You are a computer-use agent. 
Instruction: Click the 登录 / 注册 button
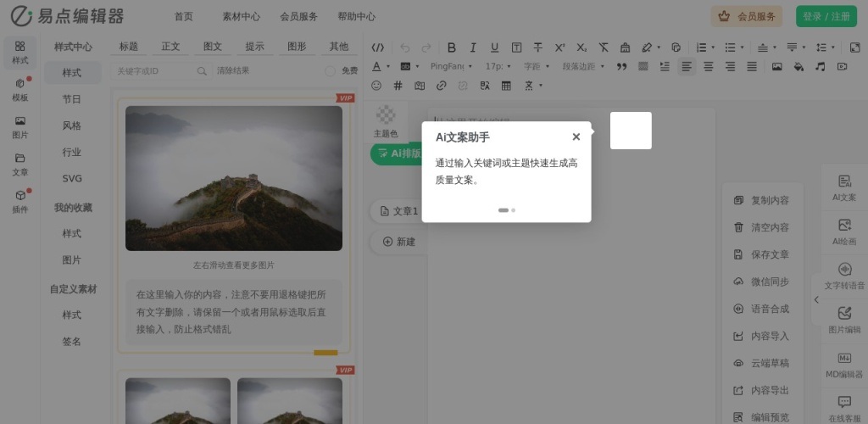(x=826, y=16)
